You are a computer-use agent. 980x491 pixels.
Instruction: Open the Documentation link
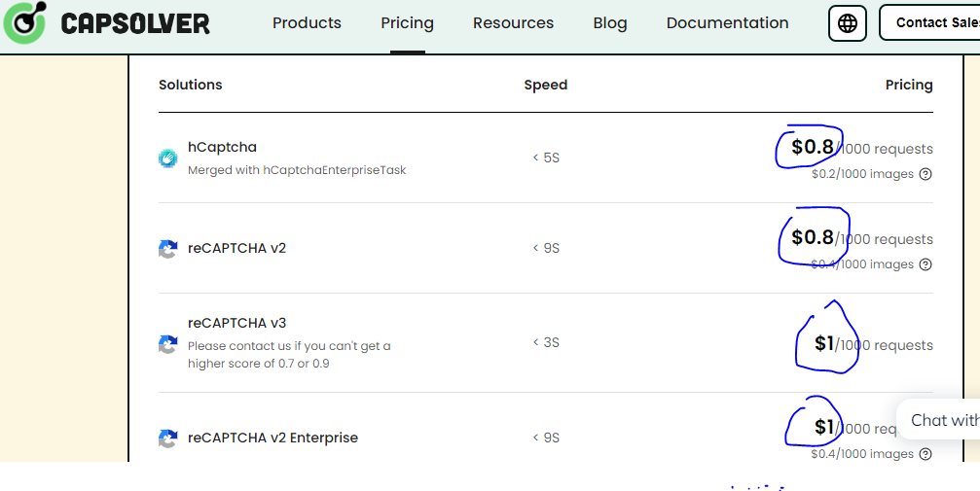coord(727,23)
